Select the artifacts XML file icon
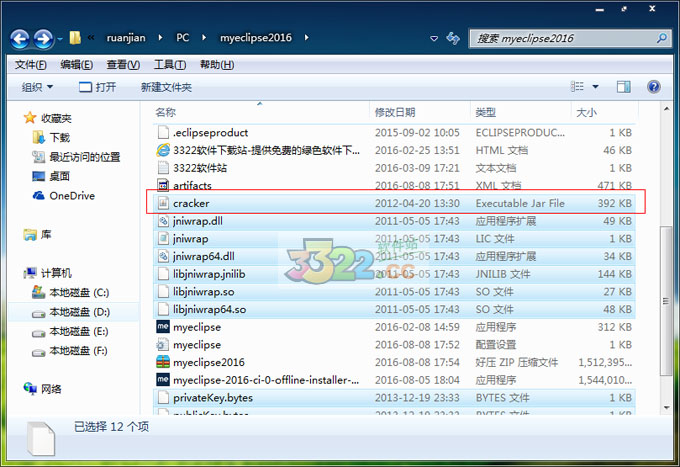Image resolution: width=680 pixels, height=467 pixels. (x=163, y=186)
